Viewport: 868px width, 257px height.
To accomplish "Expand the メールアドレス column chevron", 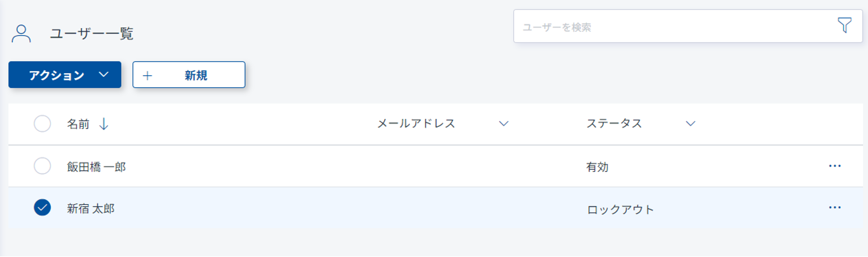I will pos(503,124).
